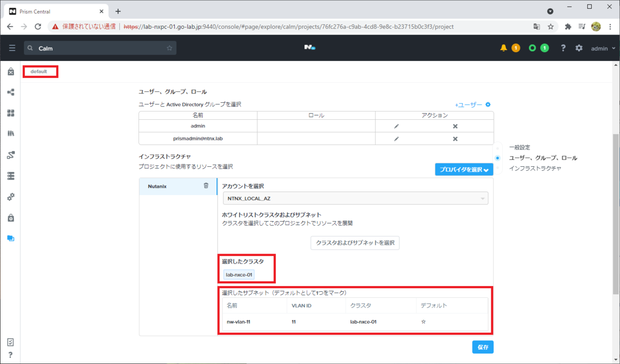Click the nw-vlan-11 subnet name
The height and width of the screenshot is (364, 620).
pyautogui.click(x=239, y=322)
